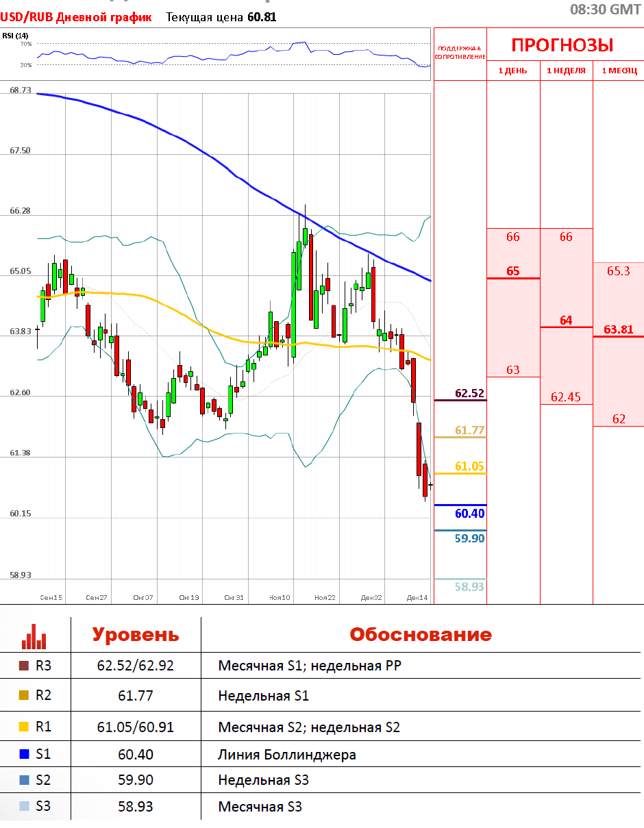Click the ПРОГНОЗЫ heading
The height and width of the screenshot is (828, 644).
tap(562, 46)
